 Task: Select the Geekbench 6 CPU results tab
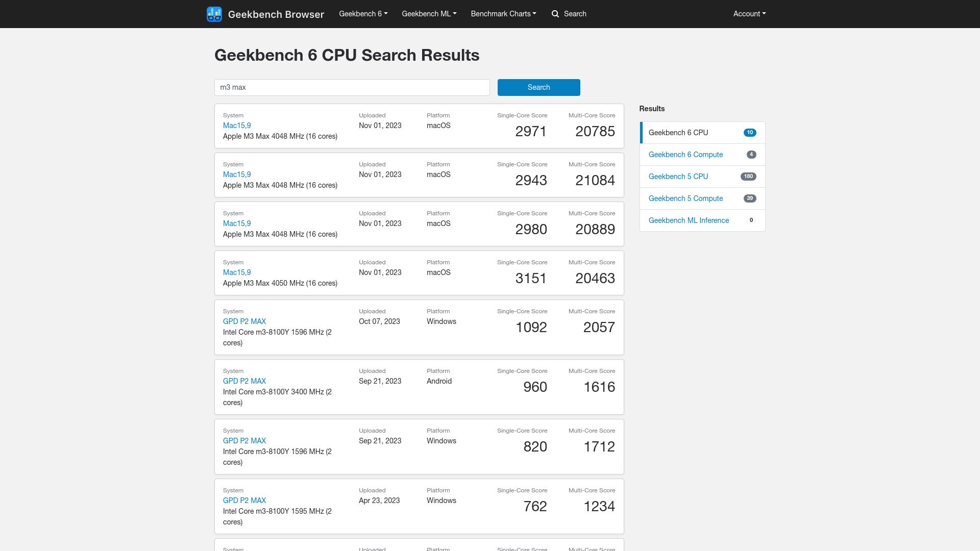(x=702, y=133)
